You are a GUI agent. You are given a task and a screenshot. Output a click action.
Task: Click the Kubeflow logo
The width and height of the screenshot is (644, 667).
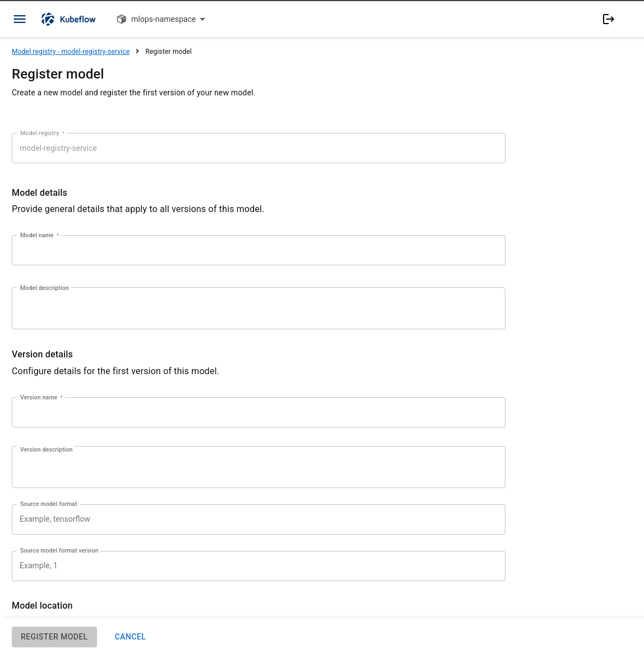tap(68, 19)
